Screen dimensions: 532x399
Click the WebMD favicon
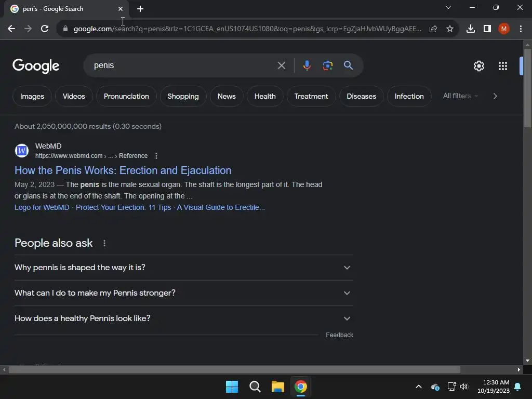[x=22, y=150]
